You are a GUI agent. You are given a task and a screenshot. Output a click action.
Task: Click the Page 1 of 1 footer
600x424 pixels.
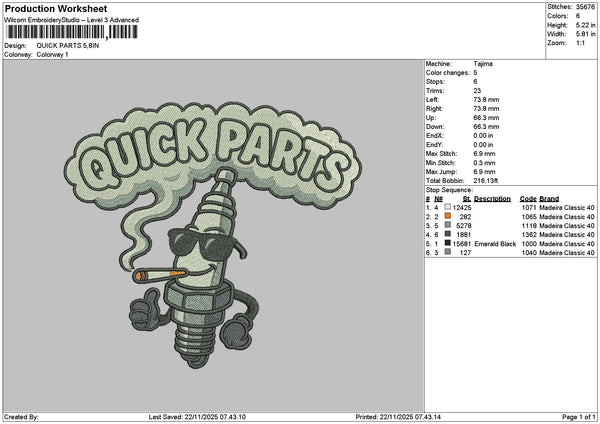[579, 417]
